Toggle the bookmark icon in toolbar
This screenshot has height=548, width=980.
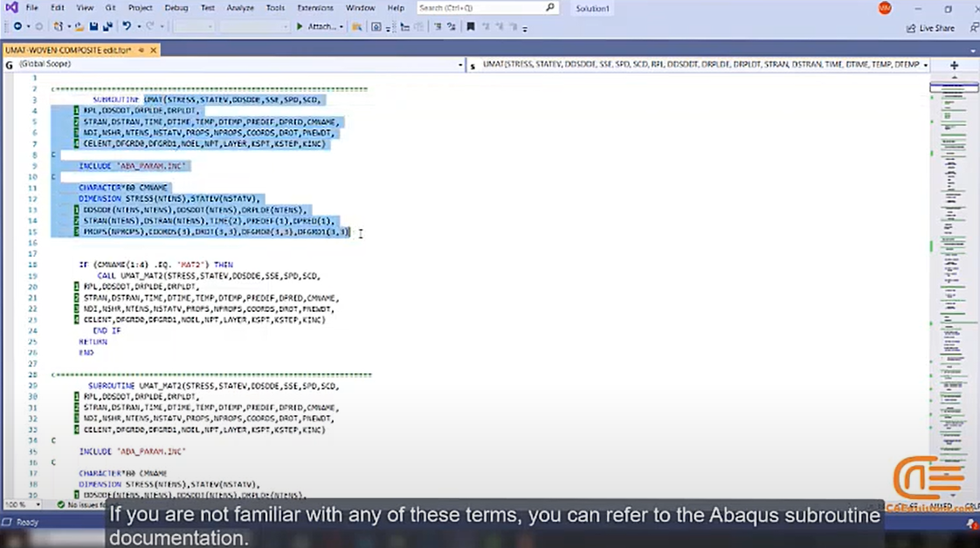(471, 26)
